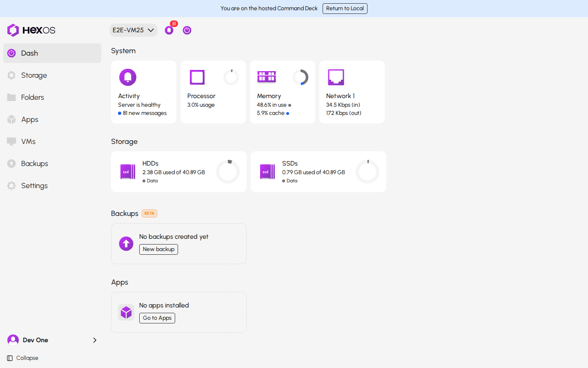Click the Memory modules icon
588x368 pixels.
pos(267,77)
